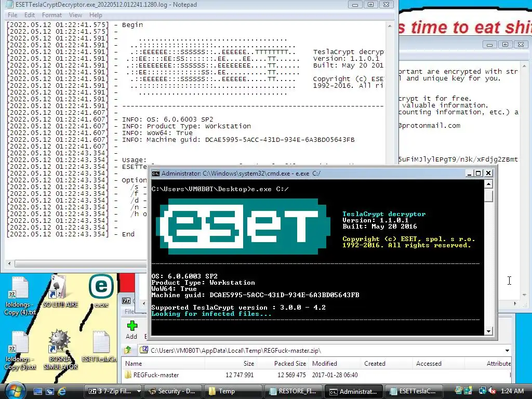Viewport: 532px width, 399px height.
Task: Click the green Add button in 7-Zip
Action: pyautogui.click(x=131, y=330)
